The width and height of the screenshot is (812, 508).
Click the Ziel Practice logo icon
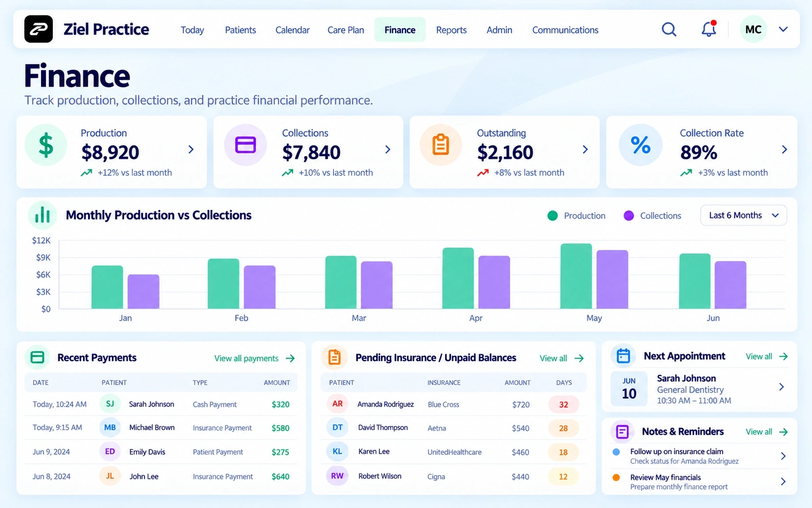[38, 29]
